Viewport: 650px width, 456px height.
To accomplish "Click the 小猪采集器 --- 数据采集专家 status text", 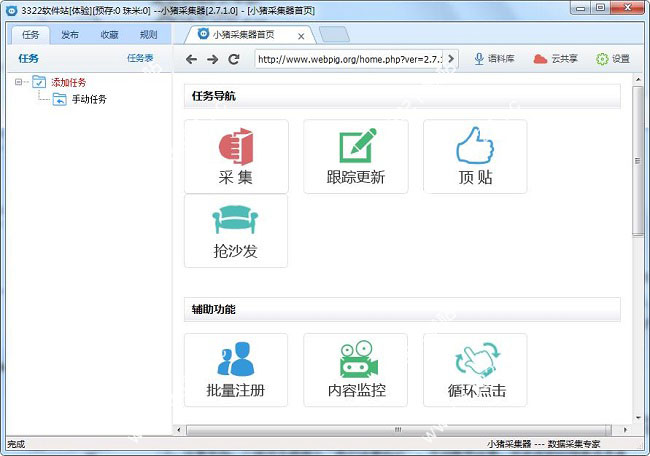I will point(543,444).
